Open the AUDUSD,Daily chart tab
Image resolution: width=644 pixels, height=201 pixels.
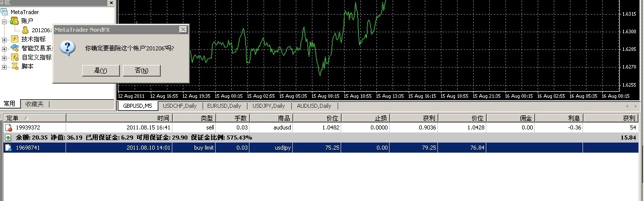[x=314, y=106]
